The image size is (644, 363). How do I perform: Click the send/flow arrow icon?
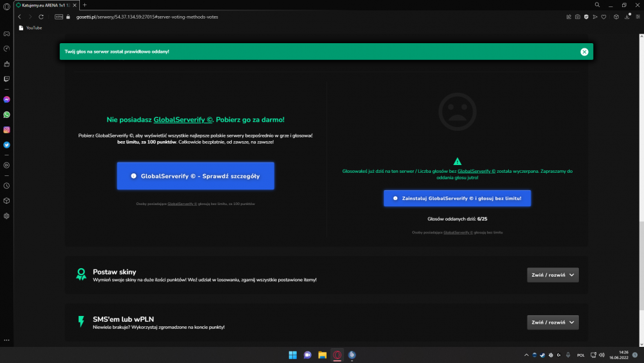[x=594, y=17]
